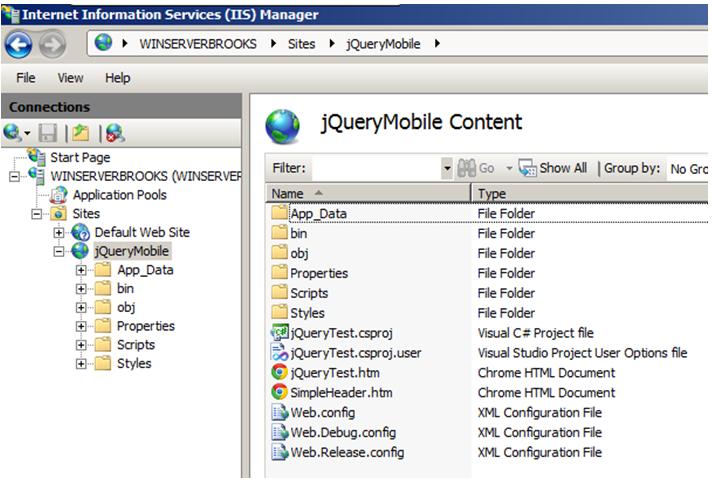The width and height of the screenshot is (713, 496).
Task: Click the large jQueryMobile Content globe icon
Action: (x=282, y=126)
